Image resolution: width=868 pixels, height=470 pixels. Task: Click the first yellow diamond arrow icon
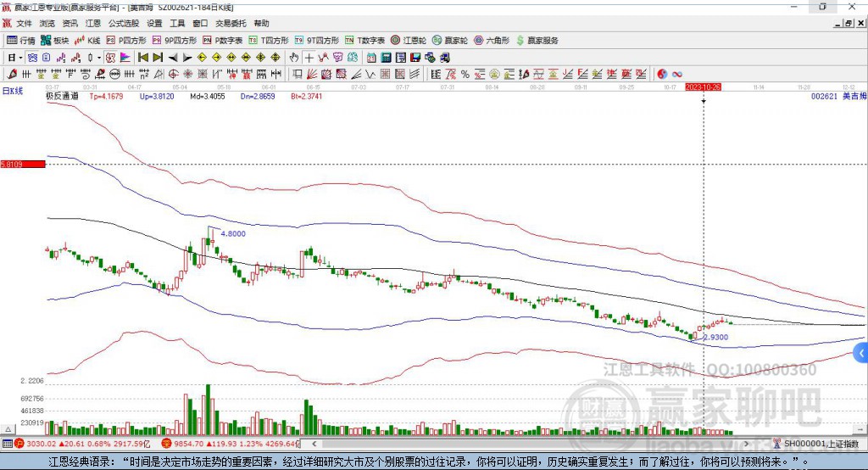point(202,58)
